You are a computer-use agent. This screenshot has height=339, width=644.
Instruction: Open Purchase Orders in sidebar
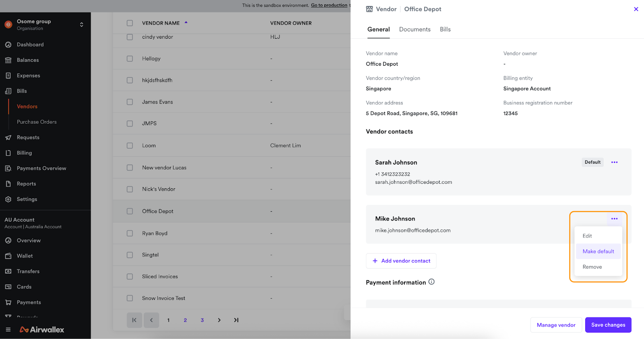(37, 122)
